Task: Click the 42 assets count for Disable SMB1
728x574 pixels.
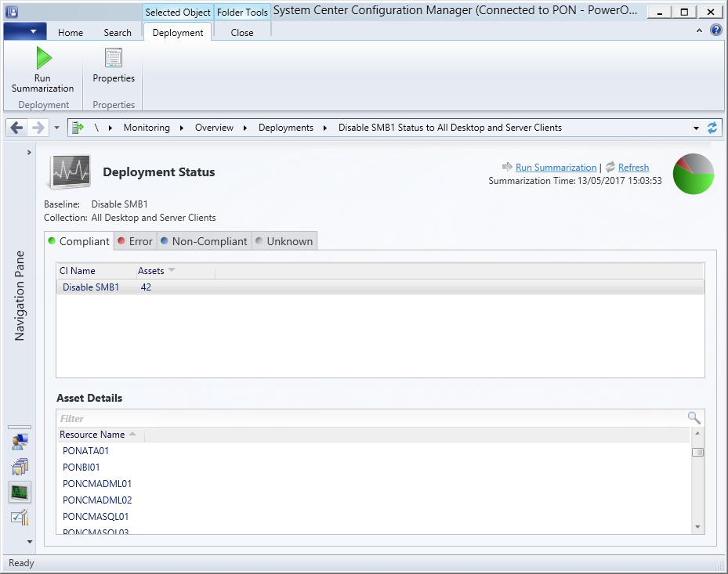Action: (146, 287)
